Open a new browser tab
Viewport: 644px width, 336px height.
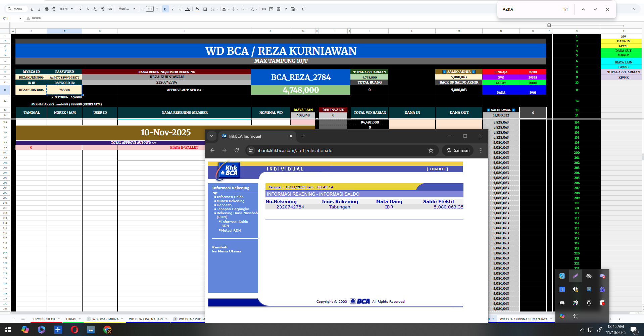coord(303,136)
